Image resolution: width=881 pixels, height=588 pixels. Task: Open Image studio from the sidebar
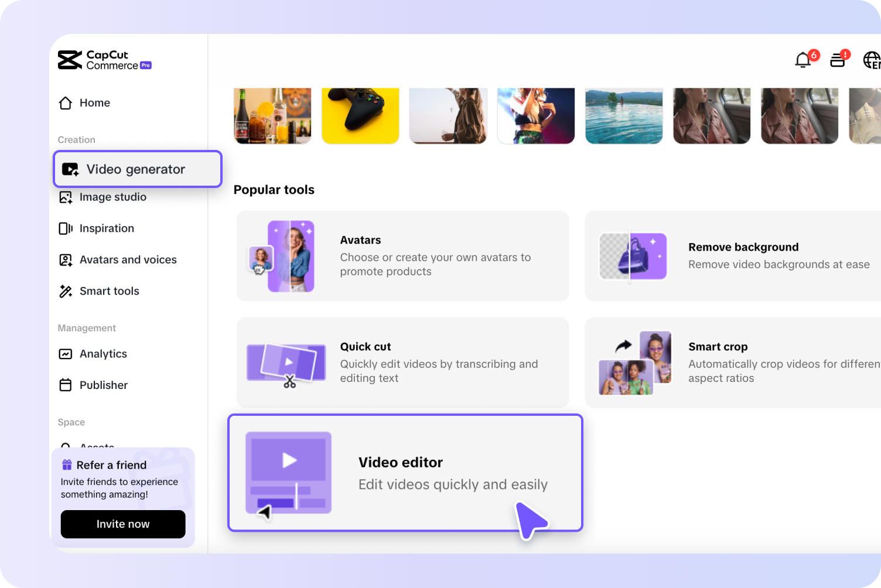click(113, 197)
